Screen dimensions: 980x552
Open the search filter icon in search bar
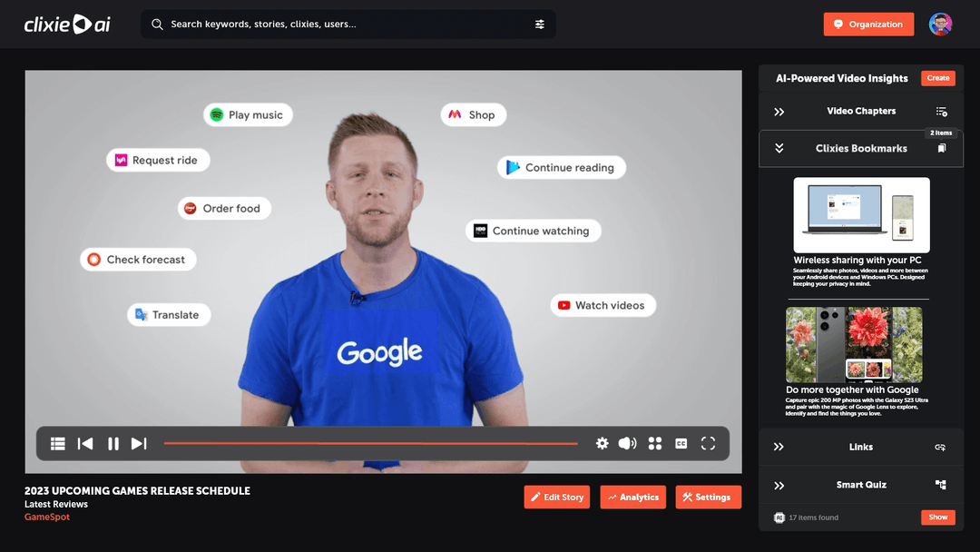(540, 25)
